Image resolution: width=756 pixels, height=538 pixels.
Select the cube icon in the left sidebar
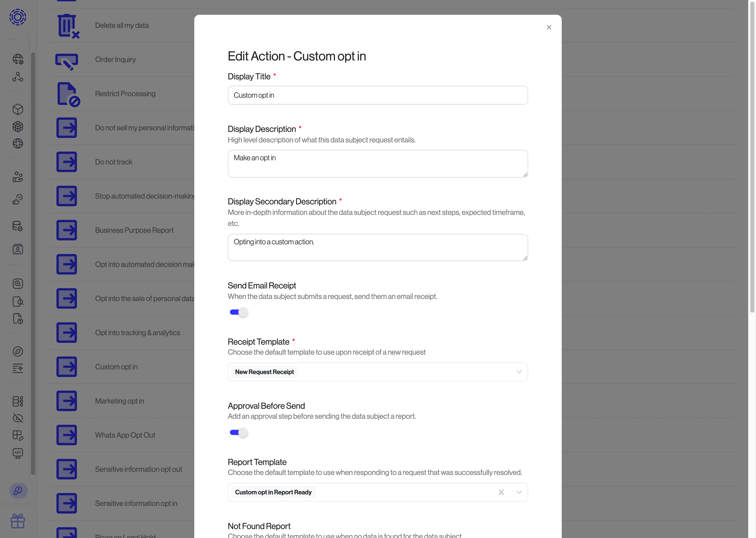pyautogui.click(x=18, y=109)
